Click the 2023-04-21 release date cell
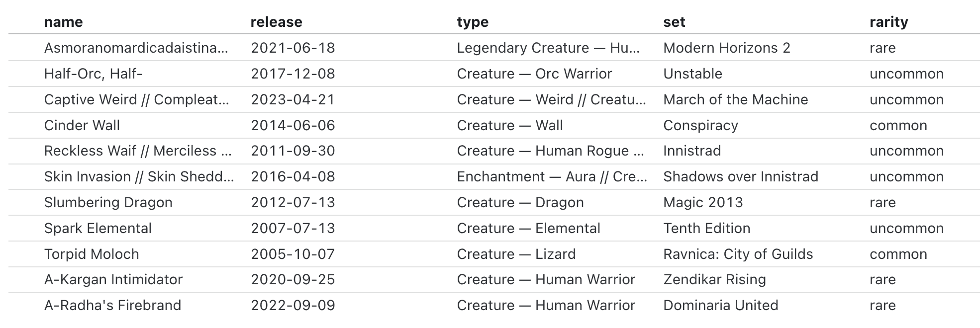The image size is (980, 328). tap(293, 99)
